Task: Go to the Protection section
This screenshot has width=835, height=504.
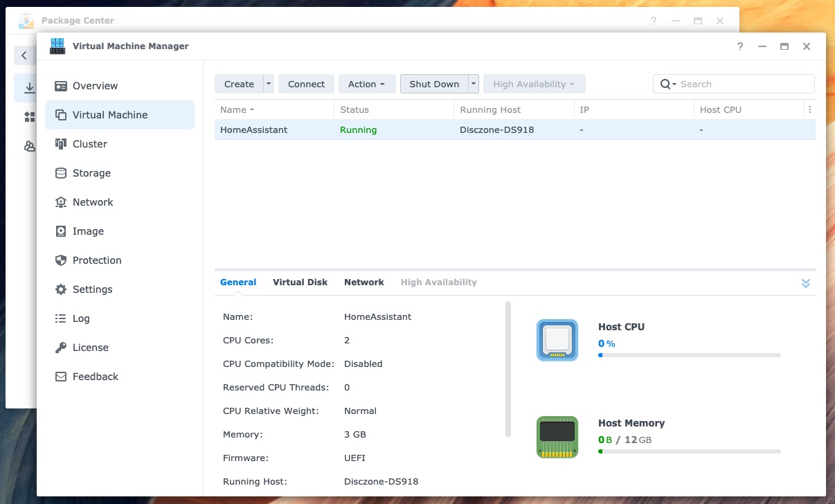Action: click(120, 260)
